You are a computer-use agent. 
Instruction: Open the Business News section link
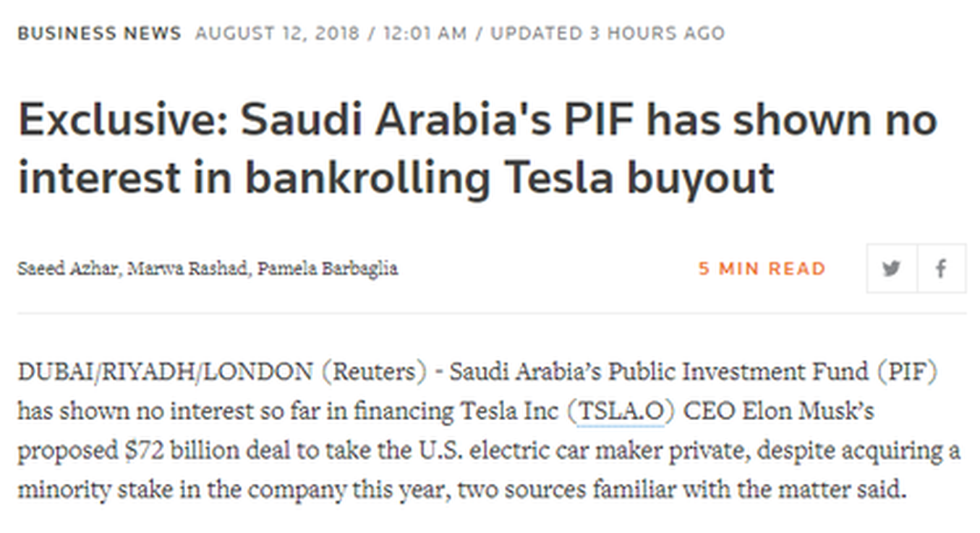99,33
